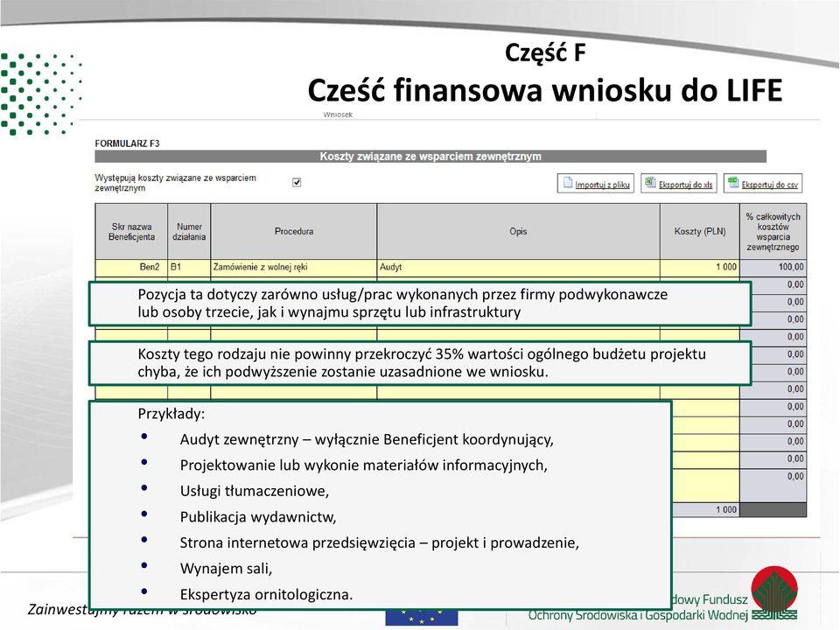
Task: Click the Skr nazwa Beneficjenta header
Action: point(131,231)
